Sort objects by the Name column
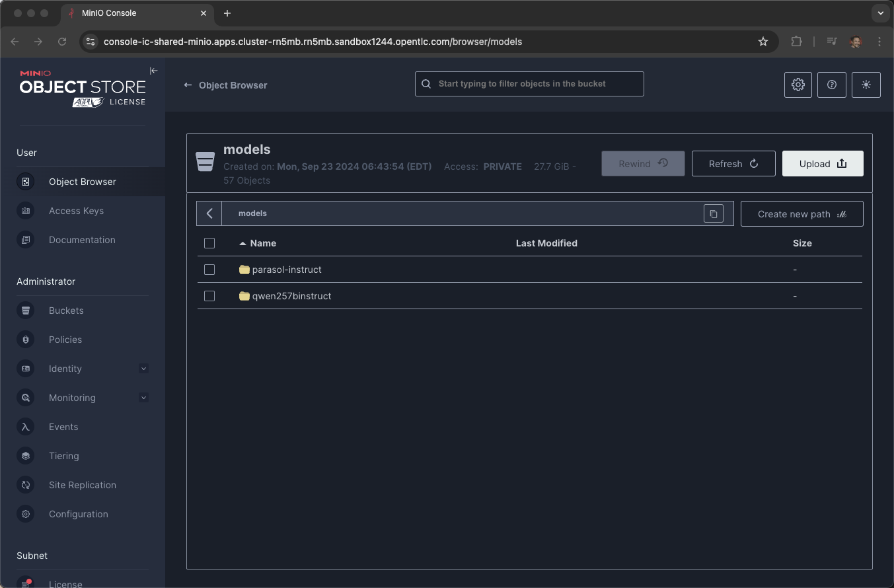 [x=262, y=243]
